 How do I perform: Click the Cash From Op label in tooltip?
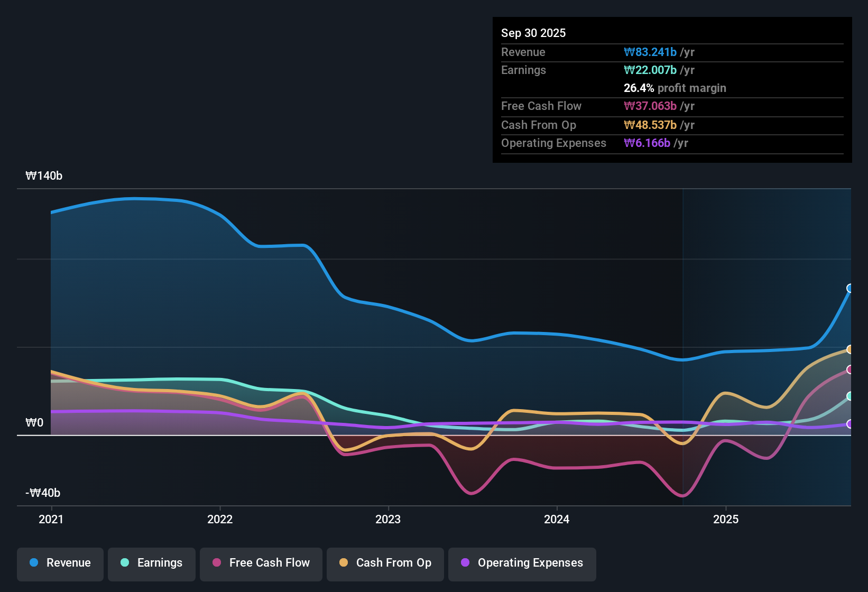539,125
